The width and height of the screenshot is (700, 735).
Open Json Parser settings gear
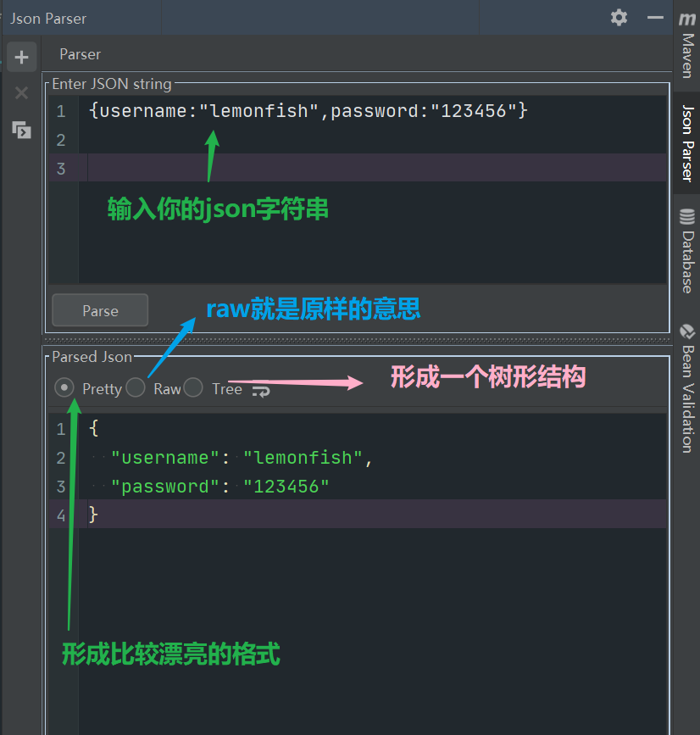(619, 18)
